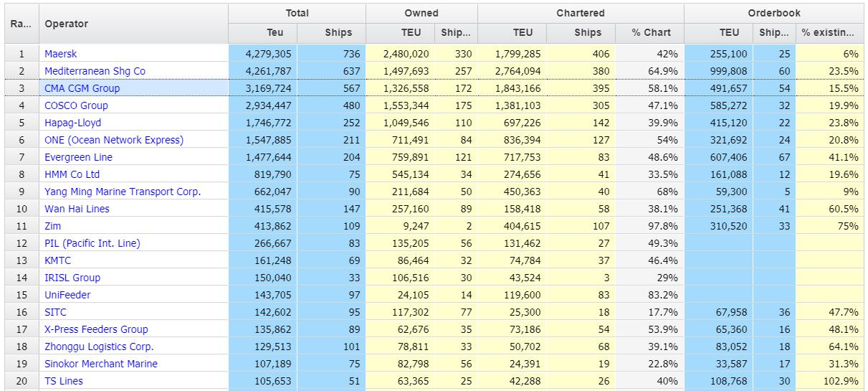Select PIL total Teu 266,667 cell
Image resolution: width=868 pixels, height=391 pixels.
point(262,243)
